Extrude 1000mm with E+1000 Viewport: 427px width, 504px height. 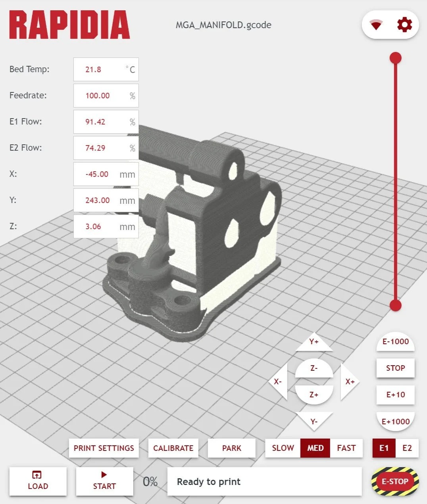pyautogui.click(x=395, y=422)
